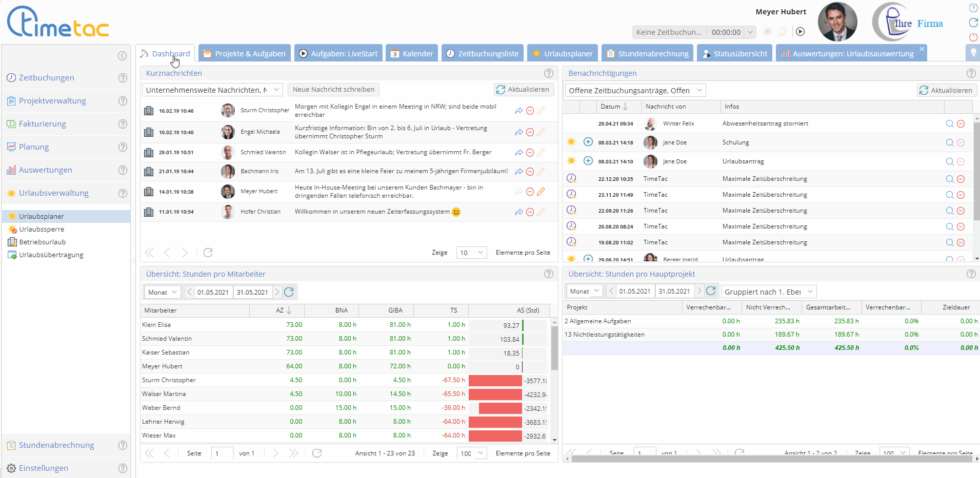View details of Winter Felix notification
The image size is (980, 478).
[x=950, y=123]
